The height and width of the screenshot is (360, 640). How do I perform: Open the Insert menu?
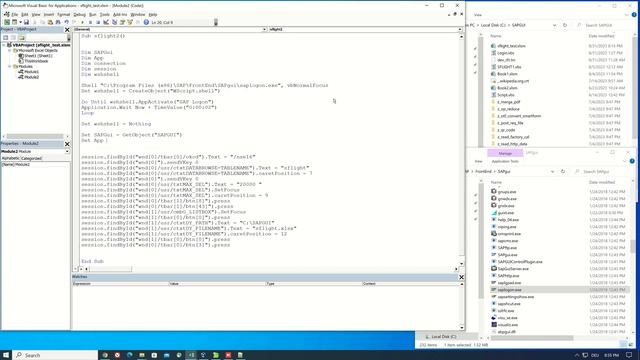[49, 14]
